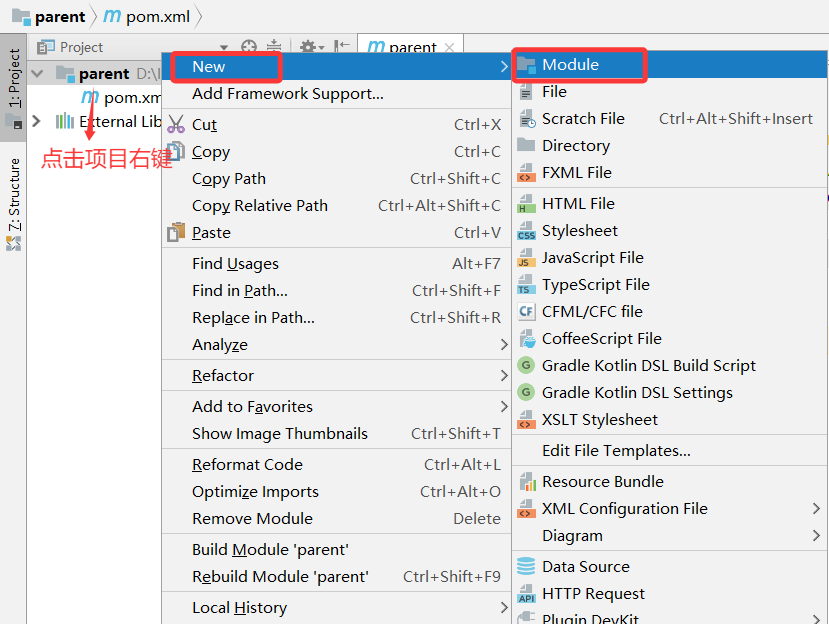The height and width of the screenshot is (624, 829).
Task: Choose Remove Module menu entry
Action: [336, 518]
